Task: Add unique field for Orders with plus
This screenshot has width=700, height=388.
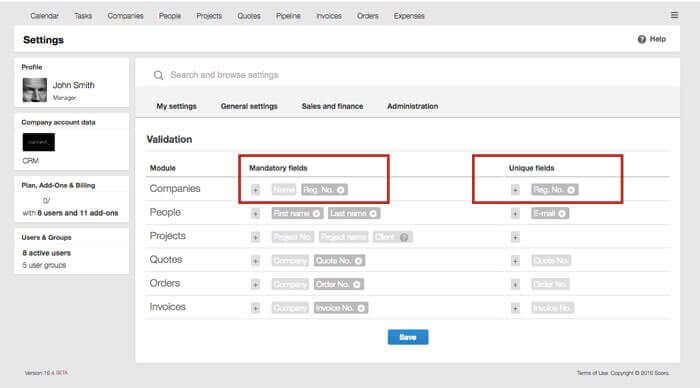Action: (x=515, y=284)
